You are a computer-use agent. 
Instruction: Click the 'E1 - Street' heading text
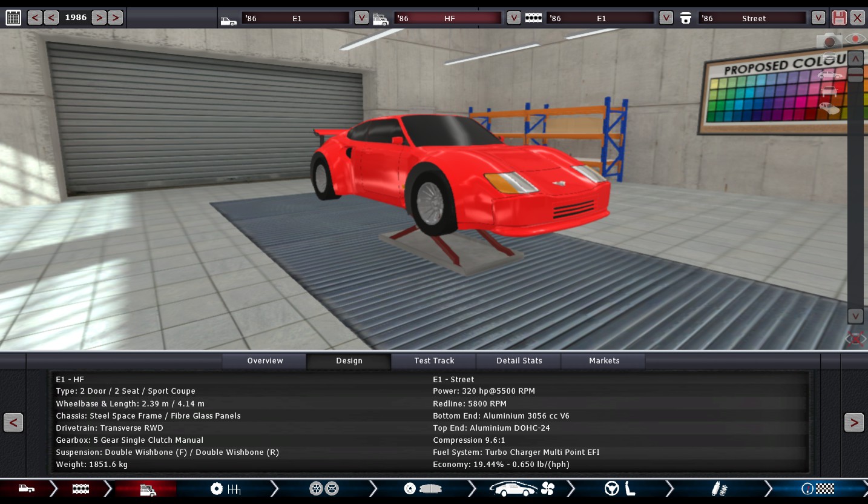point(453,379)
